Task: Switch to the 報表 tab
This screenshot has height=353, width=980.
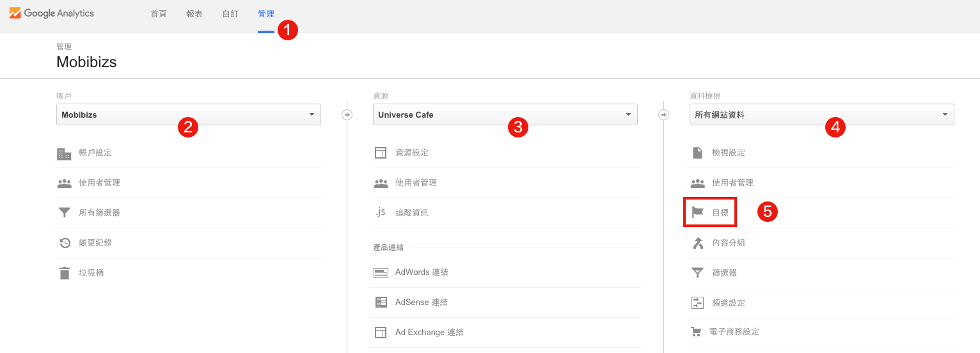Action: click(x=194, y=13)
